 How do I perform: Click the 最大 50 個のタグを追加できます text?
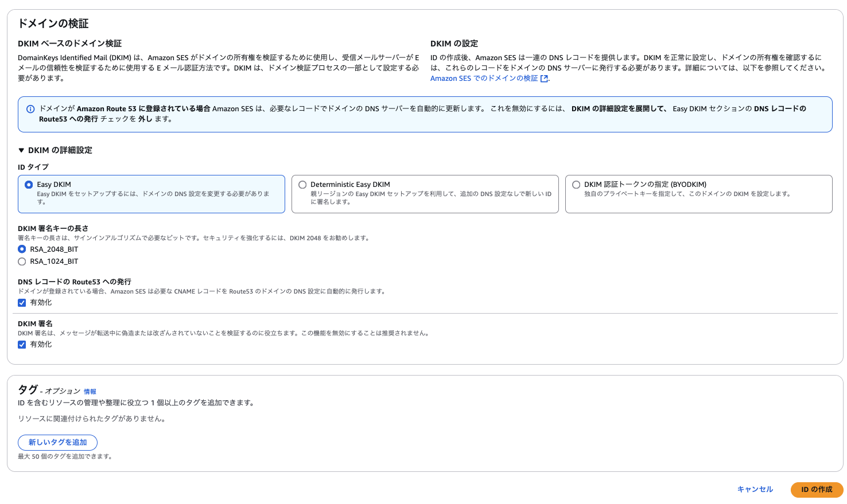pyautogui.click(x=66, y=457)
